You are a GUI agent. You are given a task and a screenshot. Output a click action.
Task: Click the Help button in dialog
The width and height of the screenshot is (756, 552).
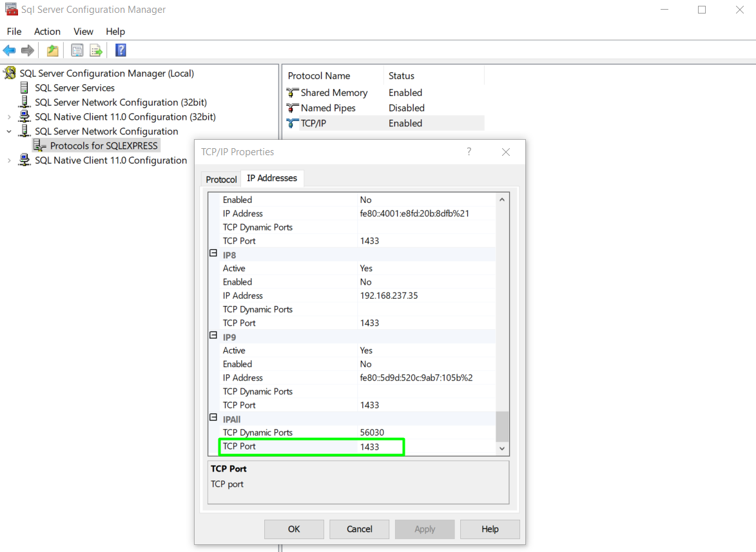pyautogui.click(x=490, y=529)
